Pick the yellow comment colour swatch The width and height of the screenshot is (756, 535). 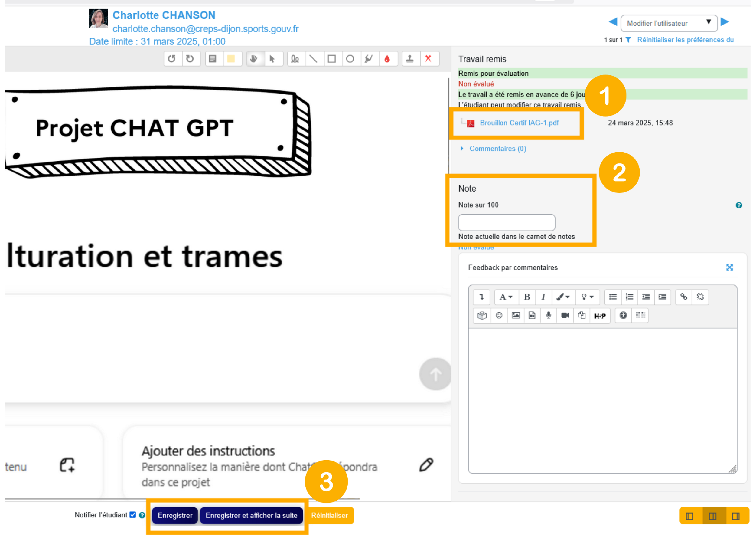[x=231, y=59]
